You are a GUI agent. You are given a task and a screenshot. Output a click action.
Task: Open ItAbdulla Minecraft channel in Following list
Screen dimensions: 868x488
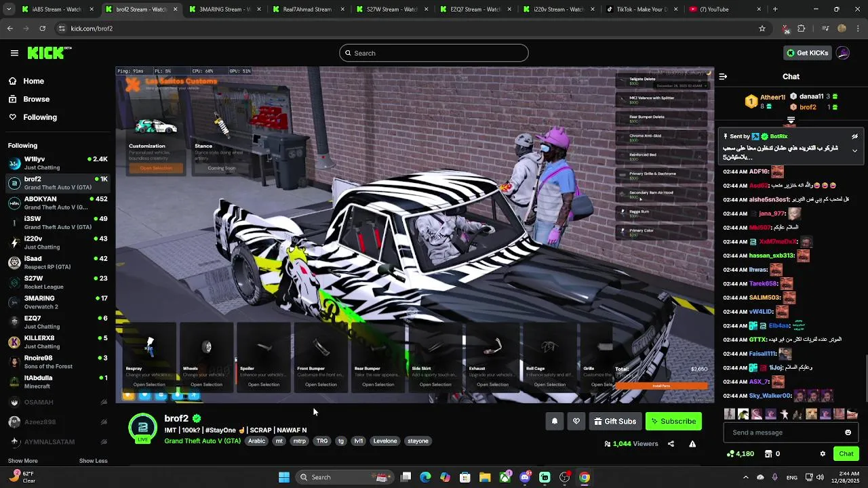point(58,382)
